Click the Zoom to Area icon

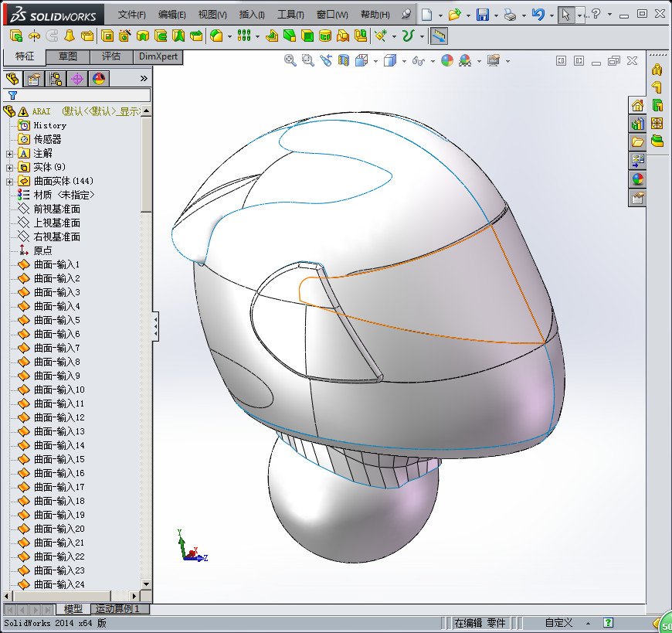click(307, 60)
